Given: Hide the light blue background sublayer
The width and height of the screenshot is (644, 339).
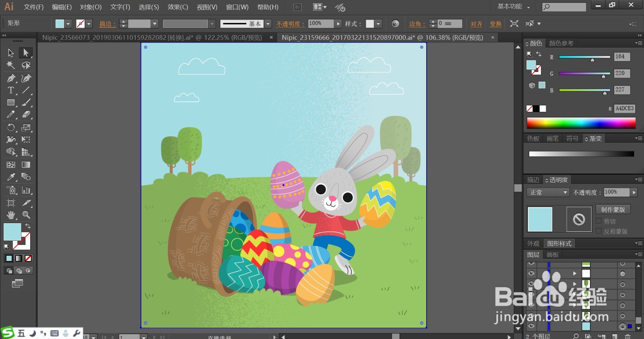Looking at the screenshot, I should [531, 326].
